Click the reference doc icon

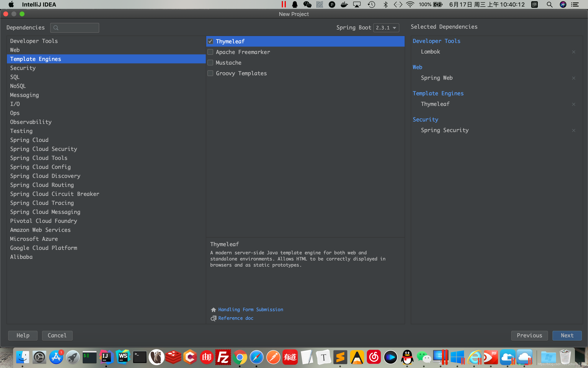tap(213, 318)
